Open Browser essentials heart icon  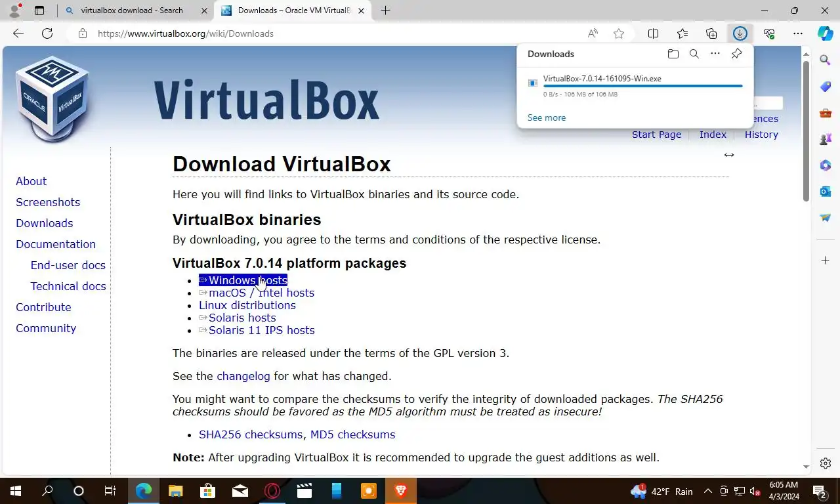click(769, 33)
